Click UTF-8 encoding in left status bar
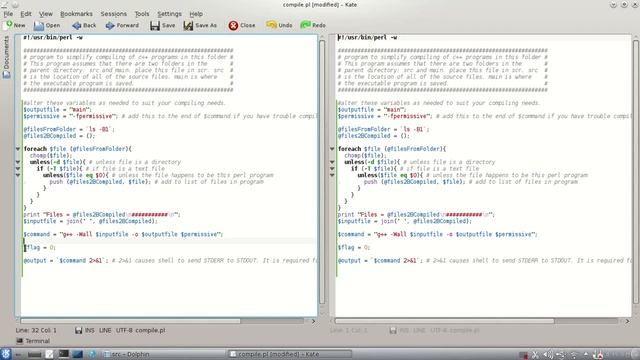Viewport: 640px width, 360px height. coord(124,330)
